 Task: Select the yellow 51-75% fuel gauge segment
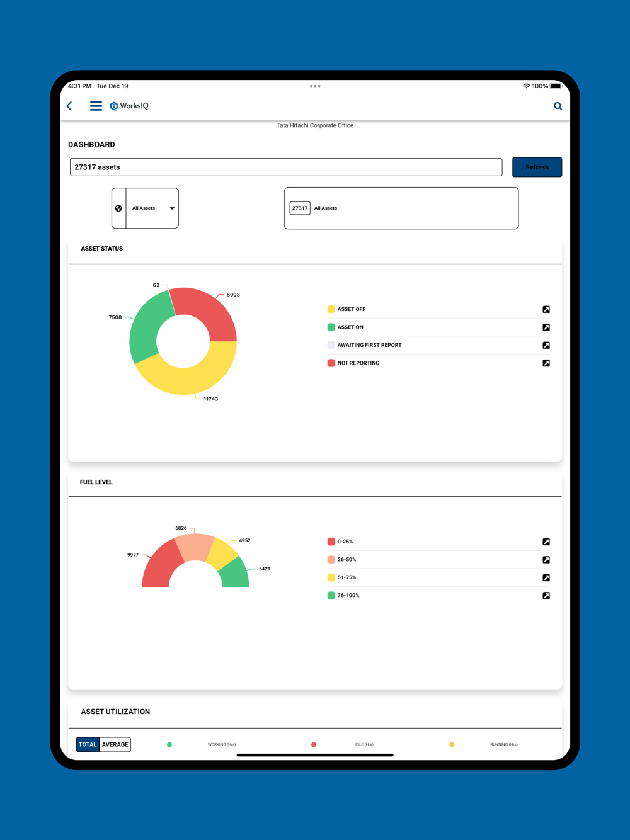222,553
